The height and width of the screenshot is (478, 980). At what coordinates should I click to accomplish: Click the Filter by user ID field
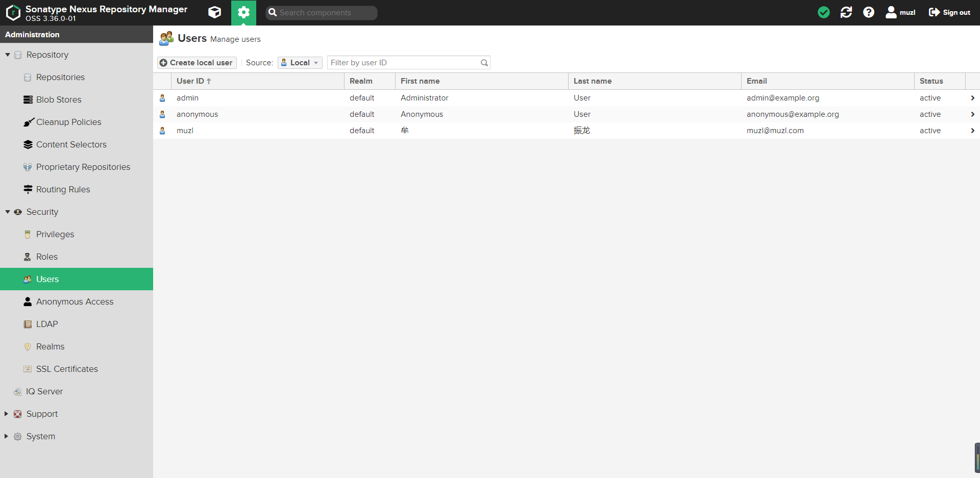(408, 63)
